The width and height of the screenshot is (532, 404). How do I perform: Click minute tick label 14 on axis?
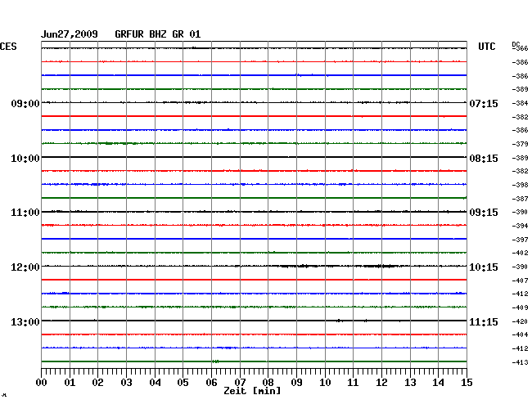pyautogui.click(x=438, y=383)
